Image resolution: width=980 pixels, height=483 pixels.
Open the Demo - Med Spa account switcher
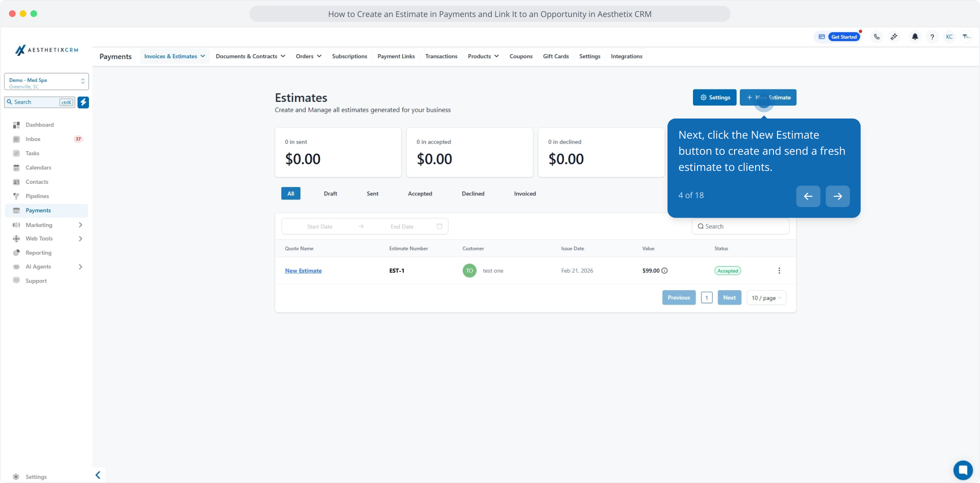point(46,82)
